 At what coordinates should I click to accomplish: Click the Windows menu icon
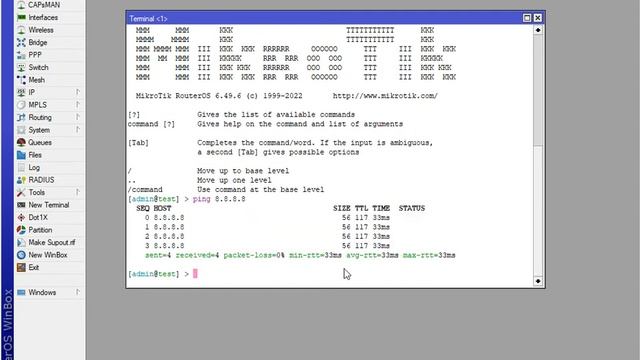click(21, 293)
